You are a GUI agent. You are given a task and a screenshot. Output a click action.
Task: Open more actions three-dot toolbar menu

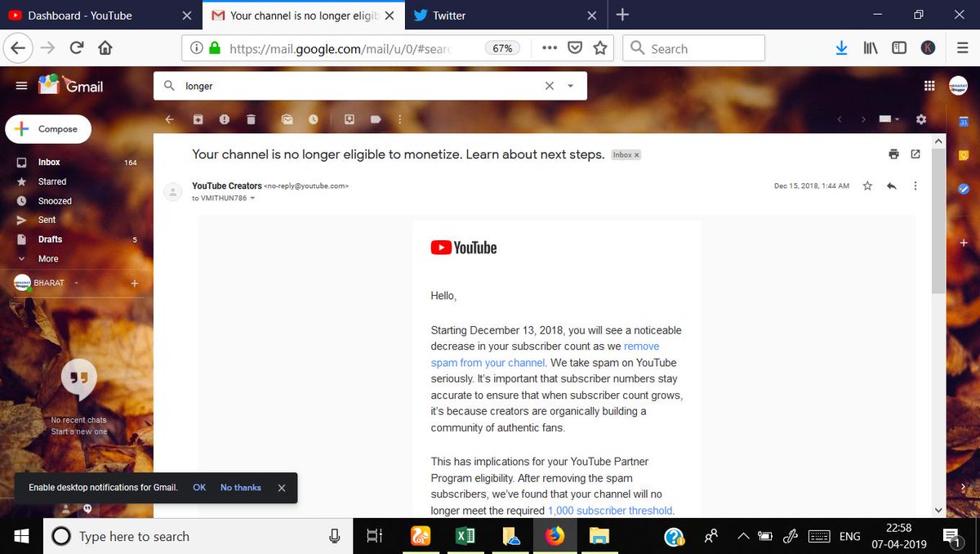pyautogui.click(x=399, y=119)
